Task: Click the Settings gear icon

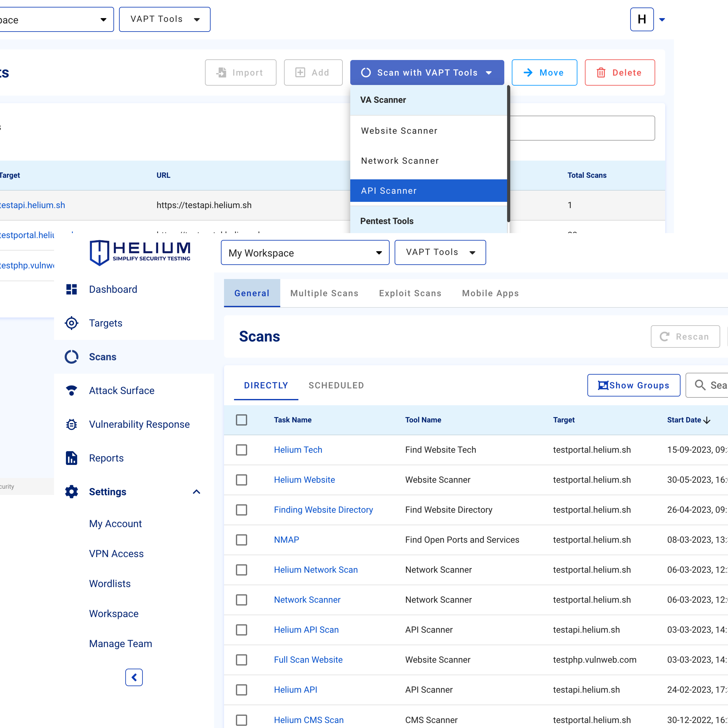Action: point(71,492)
